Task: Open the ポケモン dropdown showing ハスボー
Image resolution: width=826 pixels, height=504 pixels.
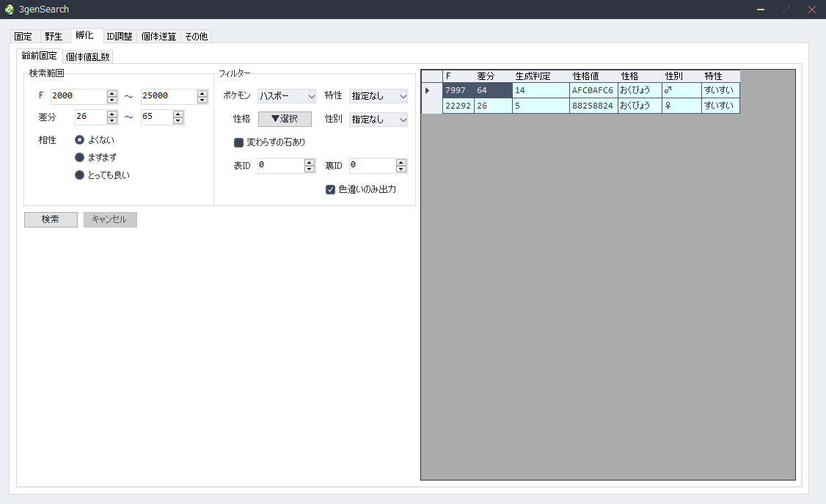Action: click(x=286, y=95)
